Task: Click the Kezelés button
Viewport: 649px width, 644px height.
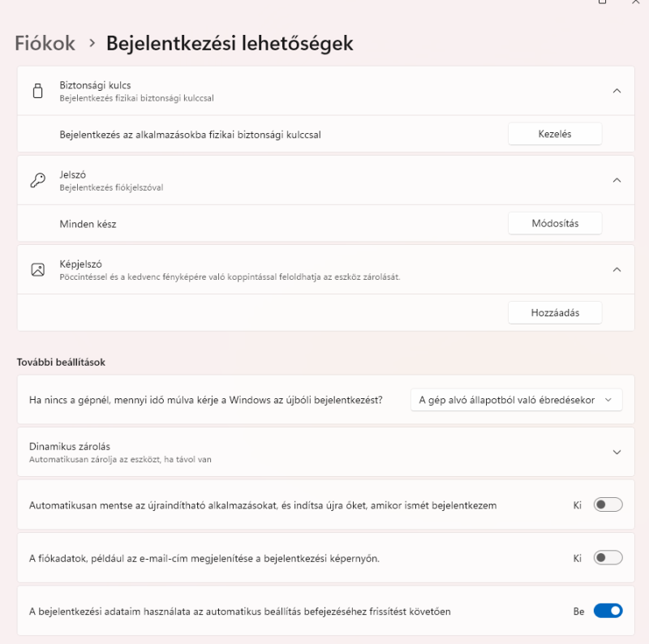Action: (x=555, y=134)
